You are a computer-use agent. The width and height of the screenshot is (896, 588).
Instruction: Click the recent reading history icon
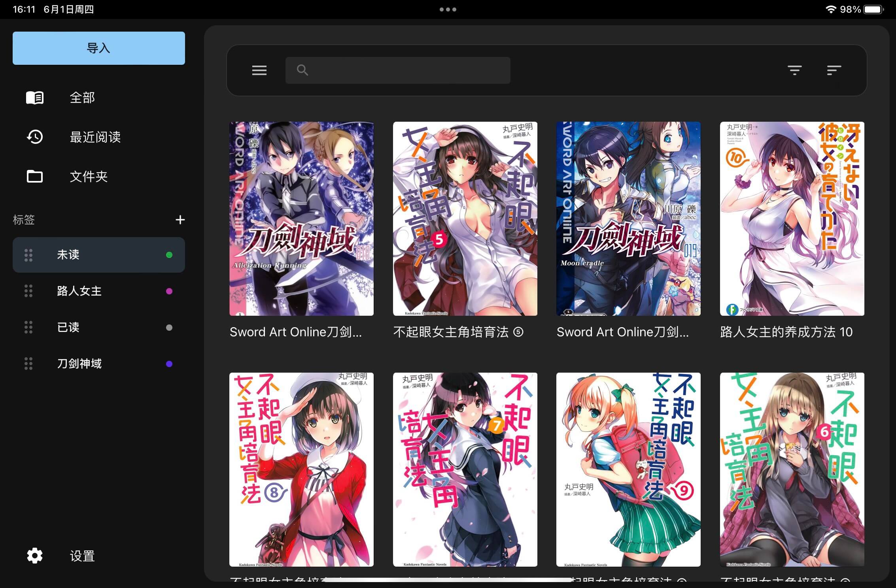point(35,137)
